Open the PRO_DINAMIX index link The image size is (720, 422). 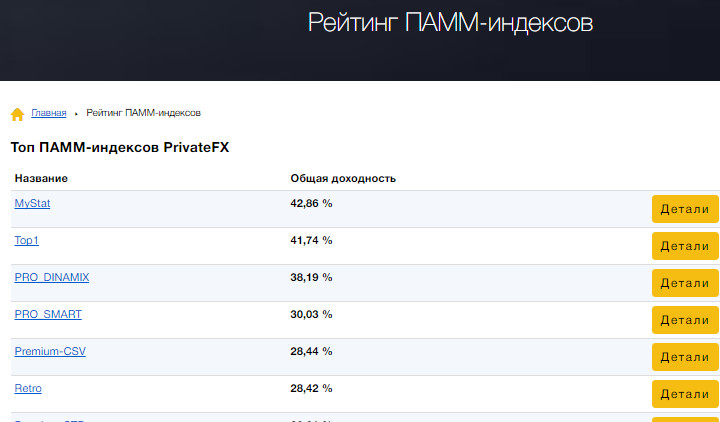point(52,277)
